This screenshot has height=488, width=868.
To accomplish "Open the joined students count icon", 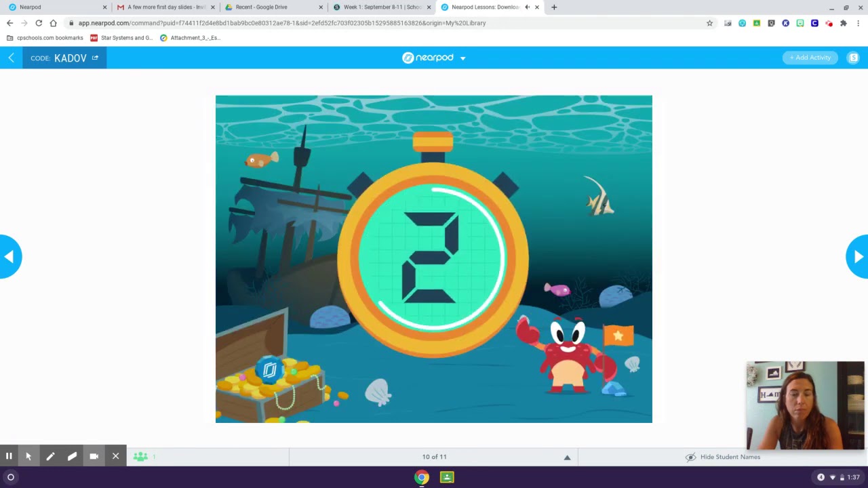I will click(x=140, y=457).
